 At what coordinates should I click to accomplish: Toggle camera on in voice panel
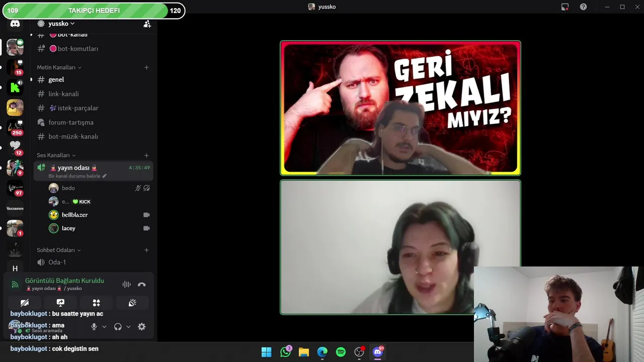(x=24, y=303)
